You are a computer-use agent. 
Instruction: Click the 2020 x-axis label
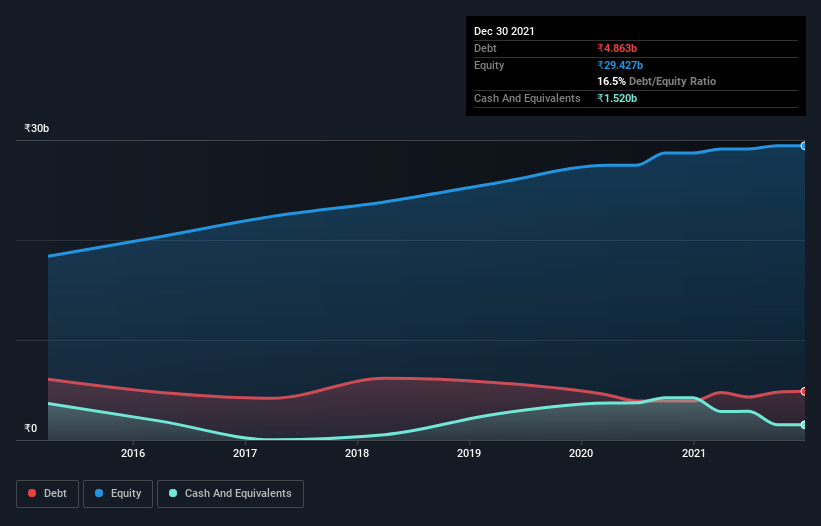point(581,453)
